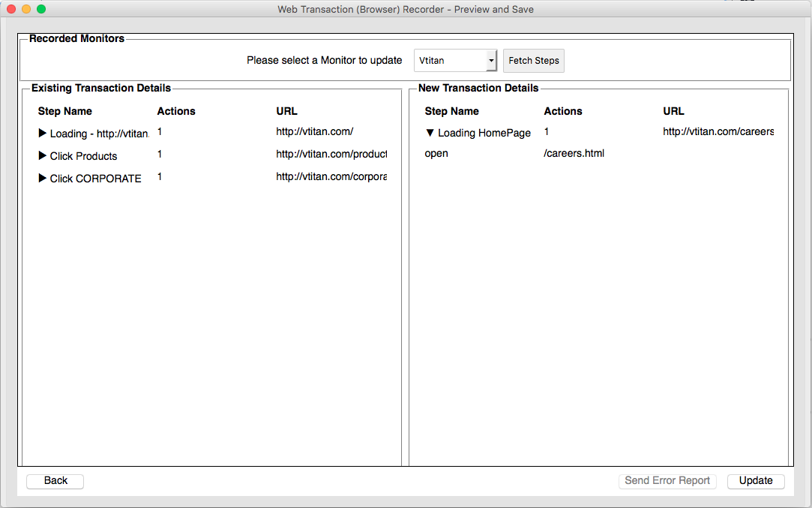The height and width of the screenshot is (508, 812).
Task: Select the Click CORPORATE step name
Action: pos(95,179)
